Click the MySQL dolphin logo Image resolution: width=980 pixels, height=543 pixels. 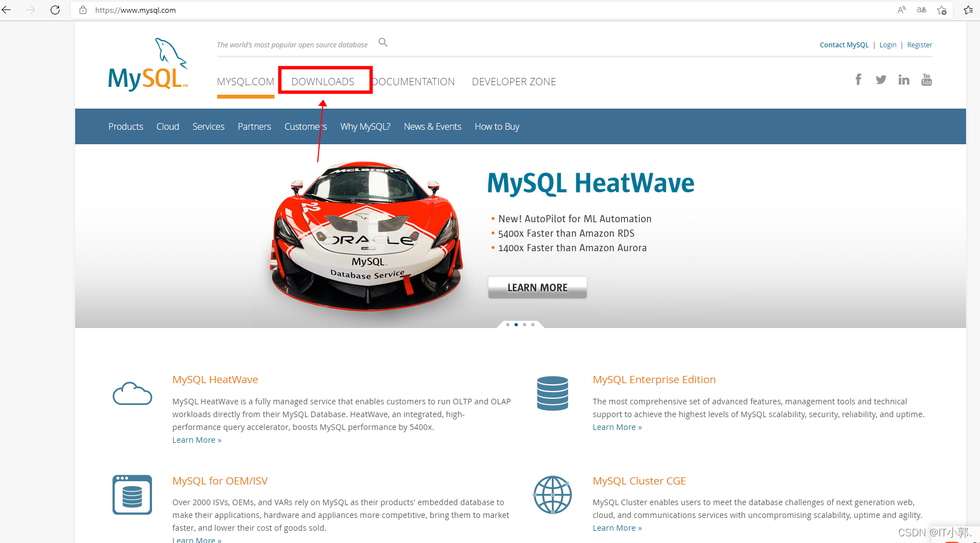(148, 64)
